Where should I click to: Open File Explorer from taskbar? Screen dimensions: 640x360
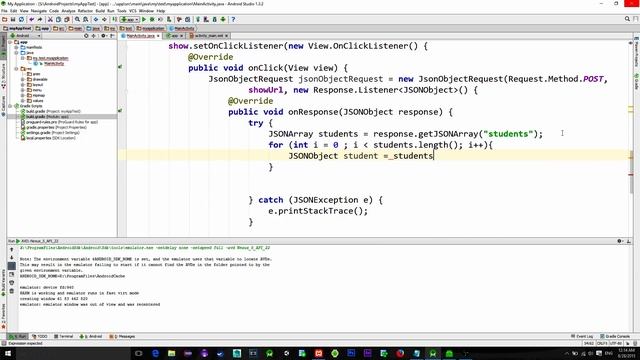(x=171, y=353)
